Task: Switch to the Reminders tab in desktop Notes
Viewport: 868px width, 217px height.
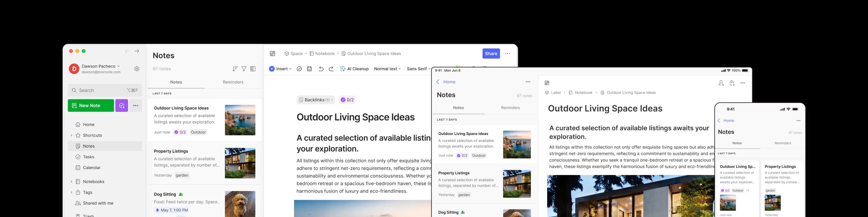Action: [x=233, y=82]
